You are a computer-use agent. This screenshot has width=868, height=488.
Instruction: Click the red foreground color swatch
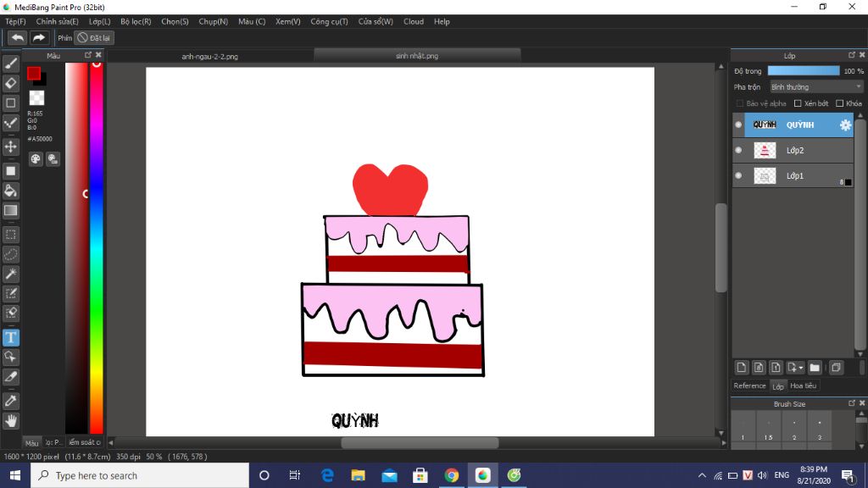click(x=34, y=73)
